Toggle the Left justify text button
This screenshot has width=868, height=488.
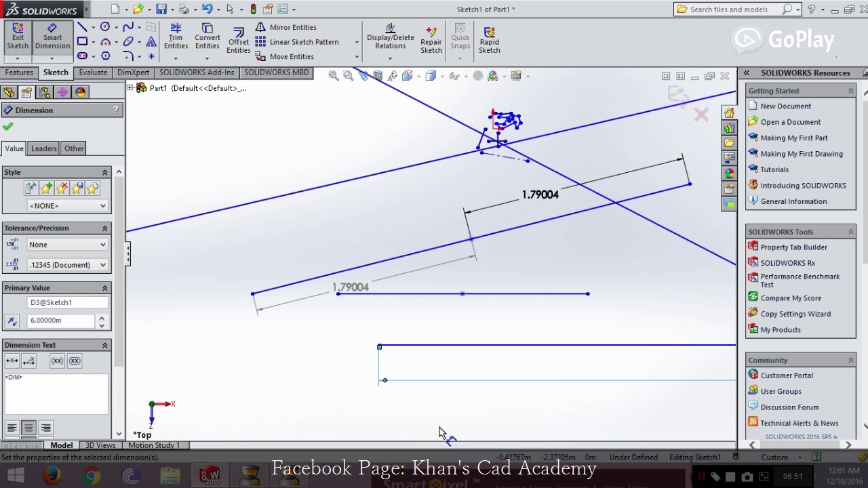point(12,428)
